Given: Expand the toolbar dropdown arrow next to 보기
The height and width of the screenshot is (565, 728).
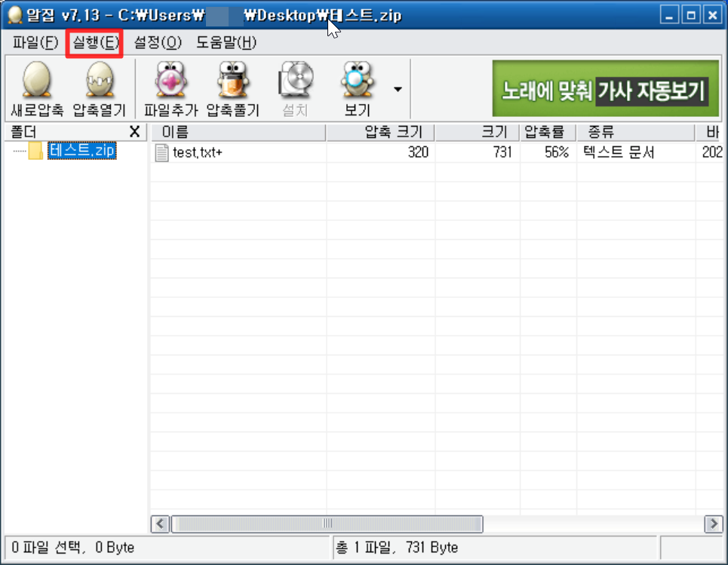Looking at the screenshot, I should click(398, 89).
